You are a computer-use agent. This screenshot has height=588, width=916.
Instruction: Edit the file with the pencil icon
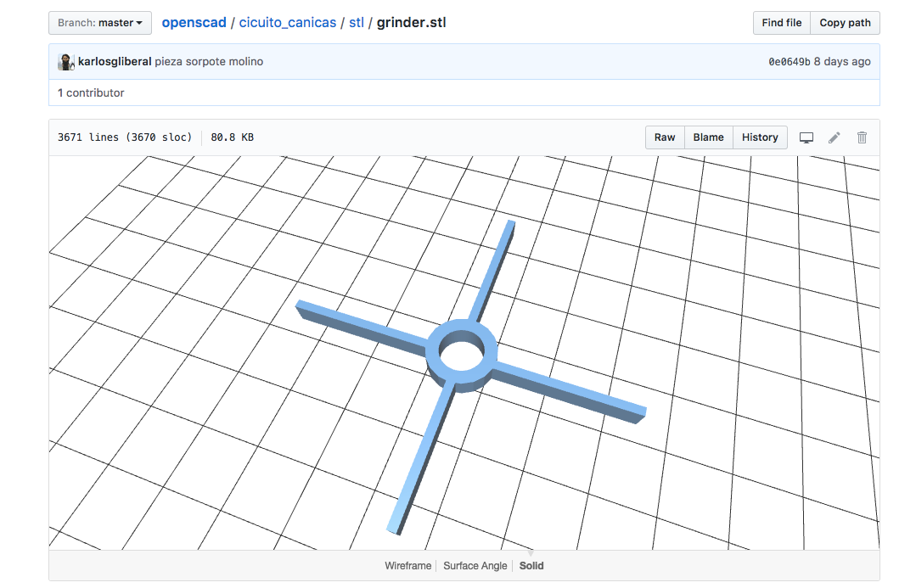point(835,137)
